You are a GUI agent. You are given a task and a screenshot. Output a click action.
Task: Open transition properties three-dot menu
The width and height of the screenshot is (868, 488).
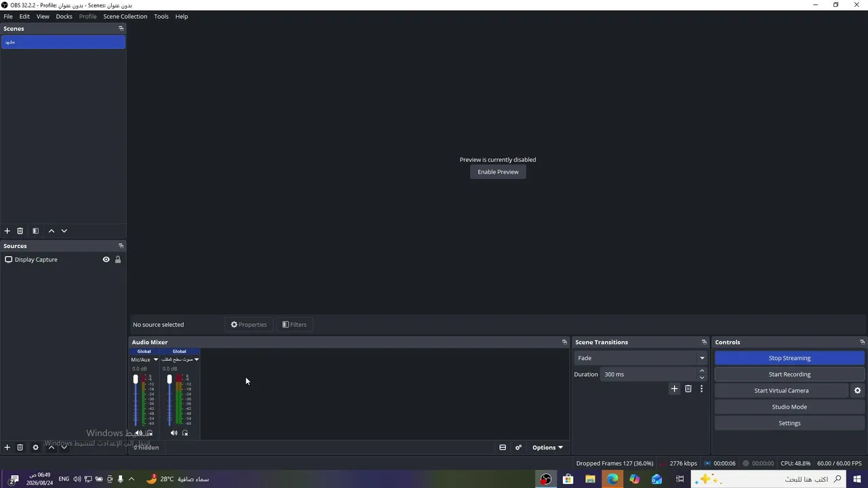pyautogui.click(x=701, y=389)
